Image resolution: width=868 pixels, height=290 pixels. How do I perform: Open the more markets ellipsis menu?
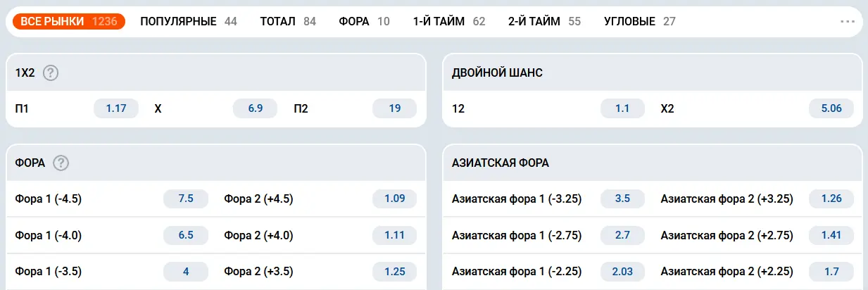[847, 21]
